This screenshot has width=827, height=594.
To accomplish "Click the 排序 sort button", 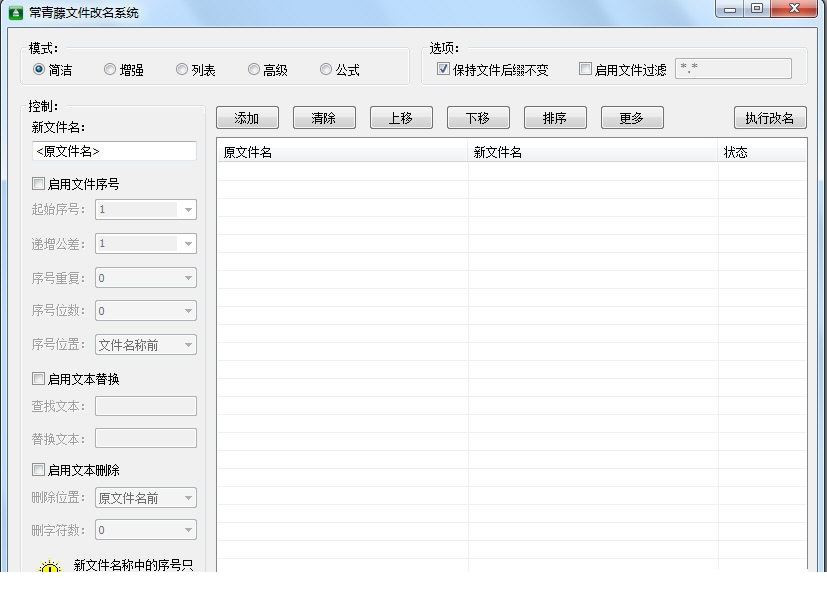I will (554, 117).
